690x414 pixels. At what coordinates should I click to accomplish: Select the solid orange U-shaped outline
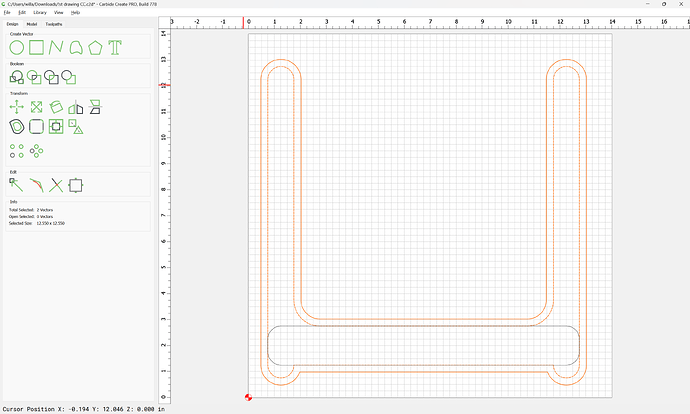(x=423, y=319)
